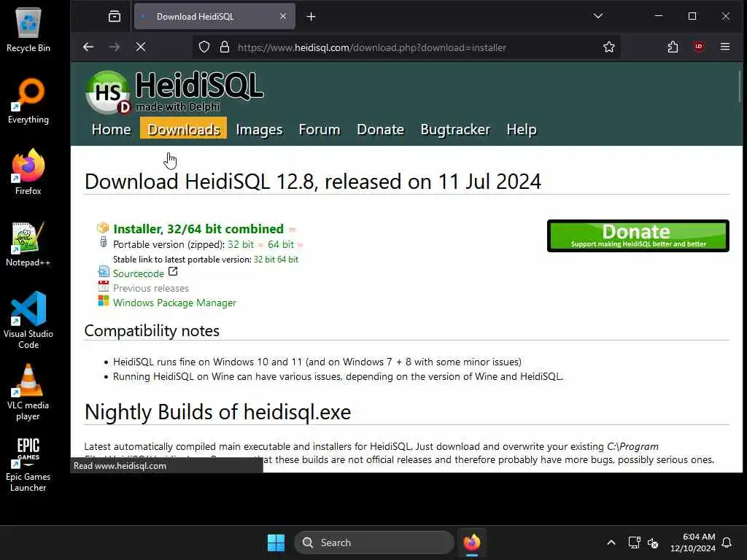
Task: Click the Installer, 32/64 bit combined link
Action: coord(198,229)
